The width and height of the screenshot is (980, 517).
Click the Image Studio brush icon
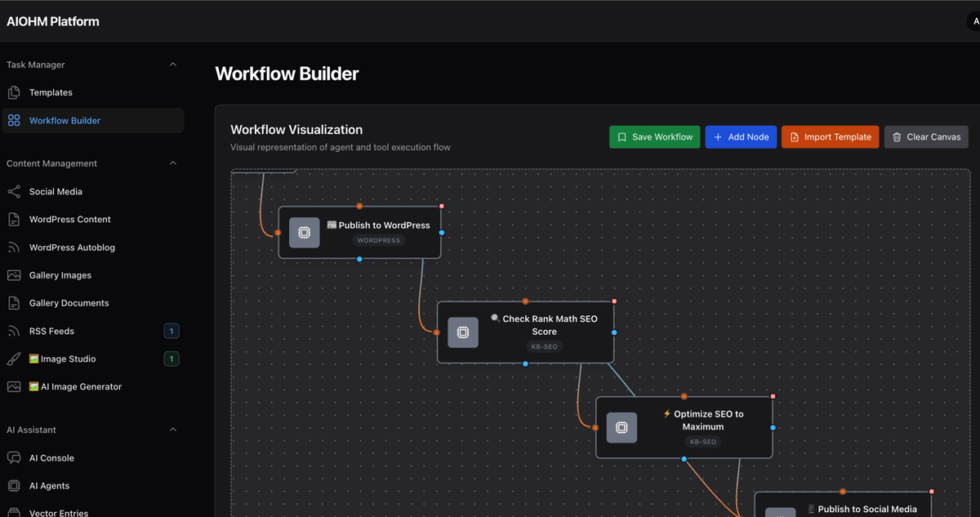14,359
